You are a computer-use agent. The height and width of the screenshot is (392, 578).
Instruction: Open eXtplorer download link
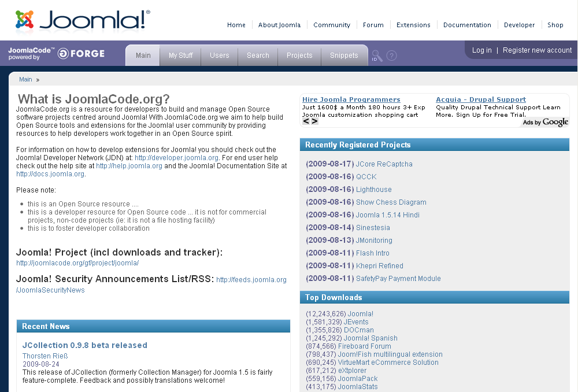(352, 371)
